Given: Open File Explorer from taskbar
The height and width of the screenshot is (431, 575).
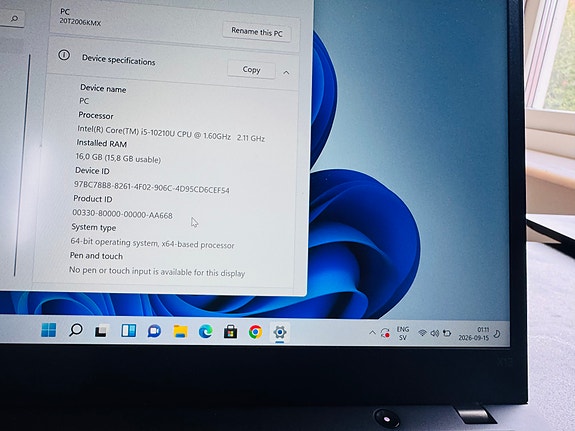Looking at the screenshot, I should click(180, 332).
